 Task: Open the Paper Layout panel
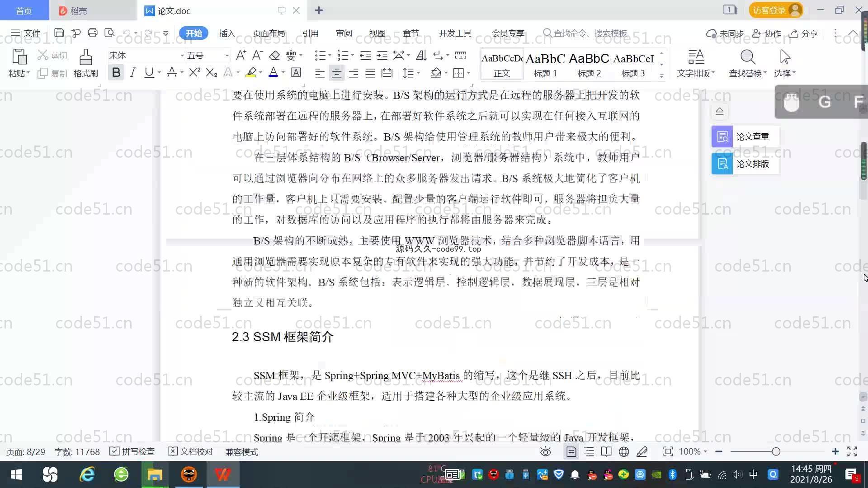point(745,164)
